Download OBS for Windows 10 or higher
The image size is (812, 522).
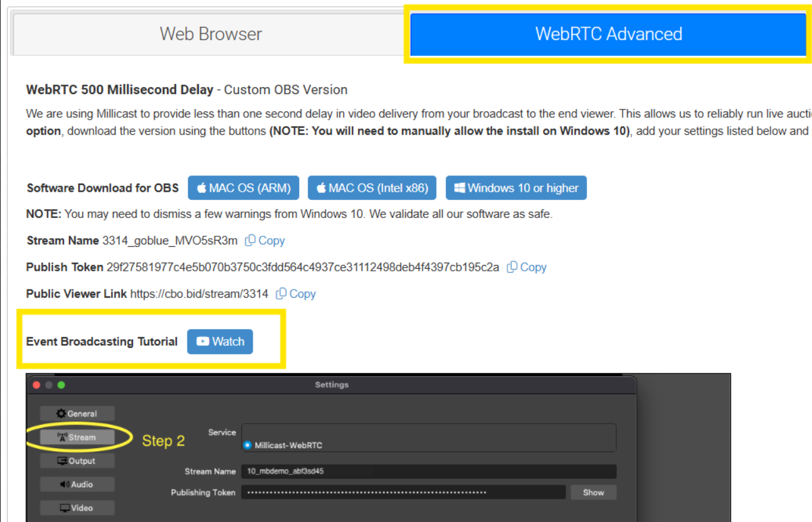(x=516, y=188)
